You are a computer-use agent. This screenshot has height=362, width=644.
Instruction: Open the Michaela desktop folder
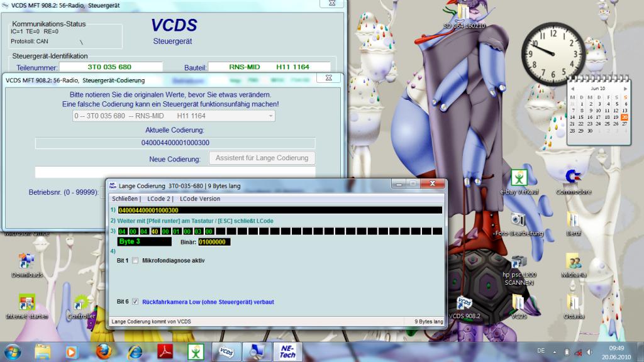(574, 266)
